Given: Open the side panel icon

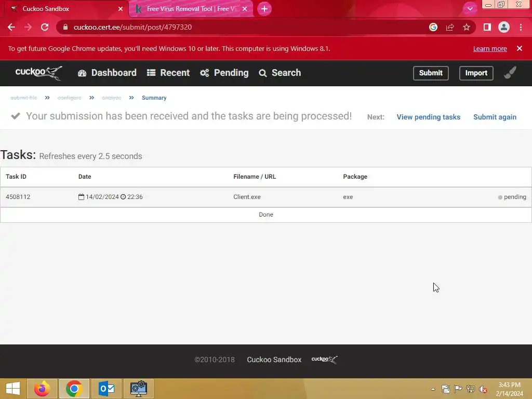Looking at the screenshot, I should 487,27.
